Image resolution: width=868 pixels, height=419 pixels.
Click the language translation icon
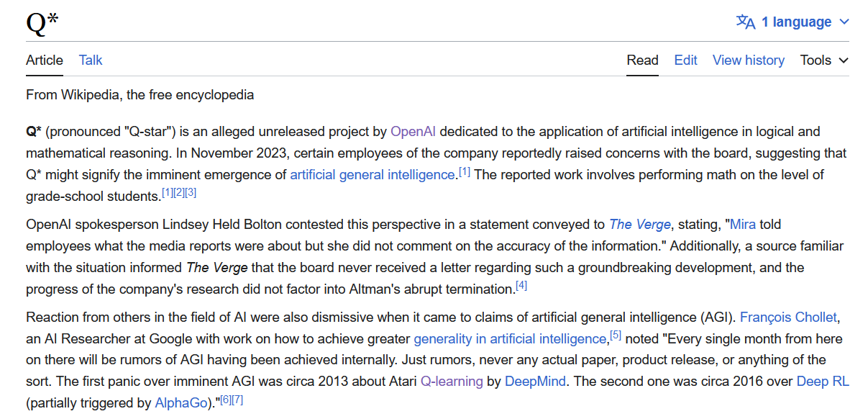pos(746,22)
